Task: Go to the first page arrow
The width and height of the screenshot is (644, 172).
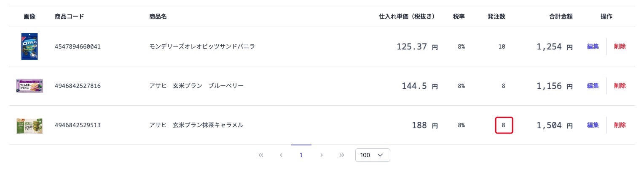Action: (x=261, y=155)
